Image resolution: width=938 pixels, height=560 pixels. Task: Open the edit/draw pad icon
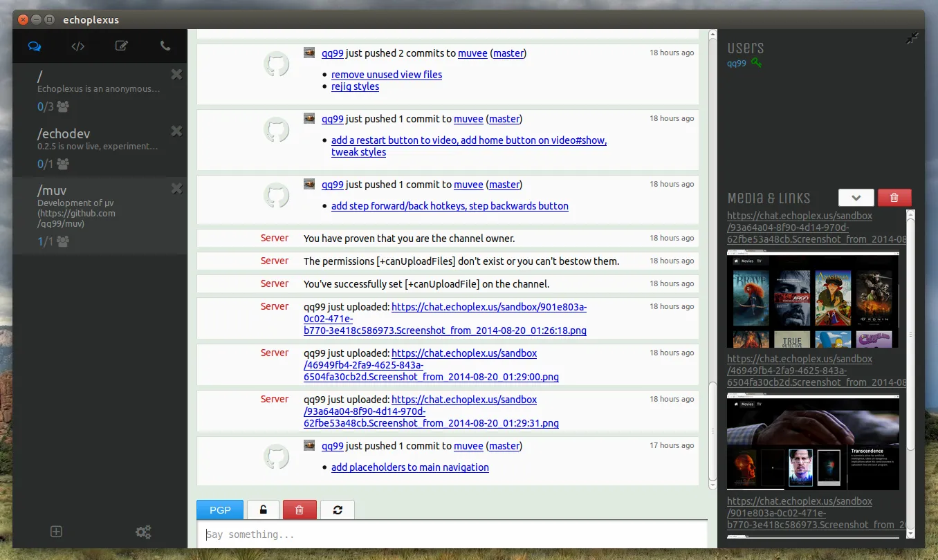coord(122,46)
